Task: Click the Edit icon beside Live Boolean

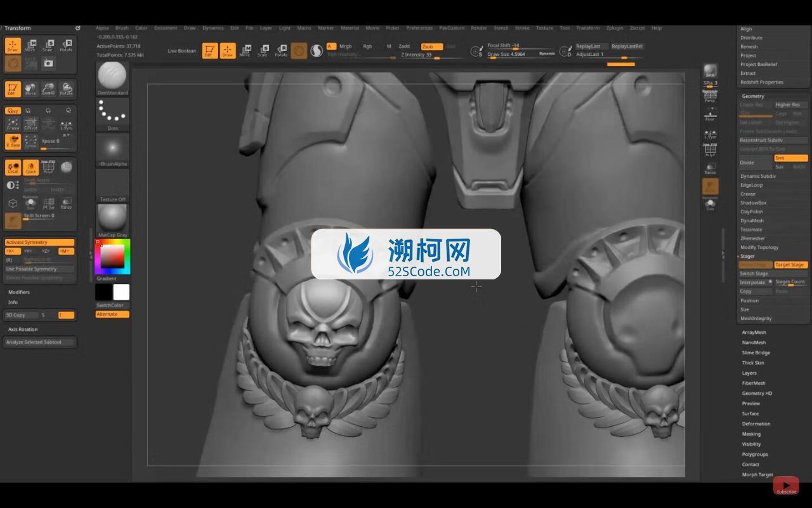Action: point(209,51)
